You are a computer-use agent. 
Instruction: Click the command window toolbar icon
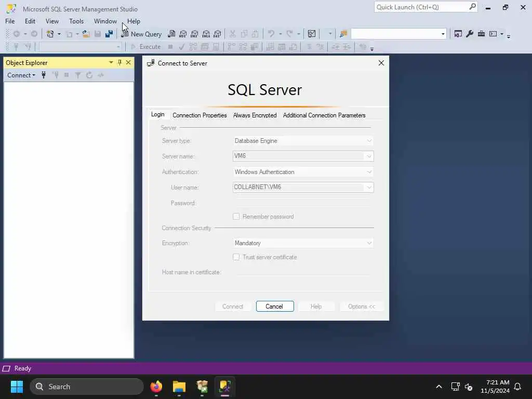coord(493,34)
